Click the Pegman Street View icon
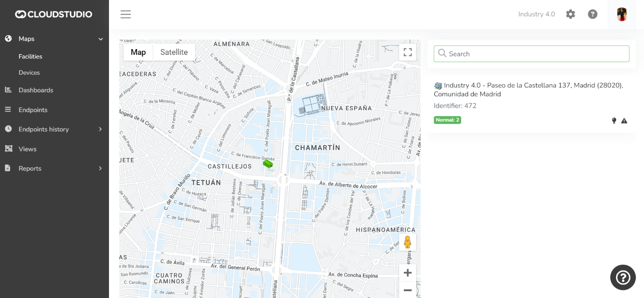Screen dimensions: 644x298 point(408,242)
